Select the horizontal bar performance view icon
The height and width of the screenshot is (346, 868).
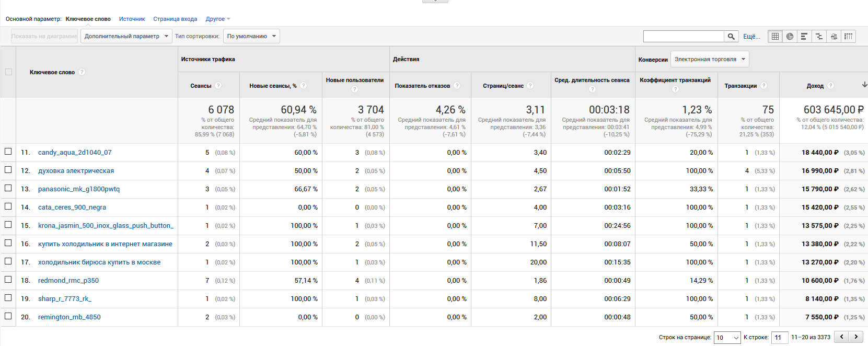pos(804,37)
